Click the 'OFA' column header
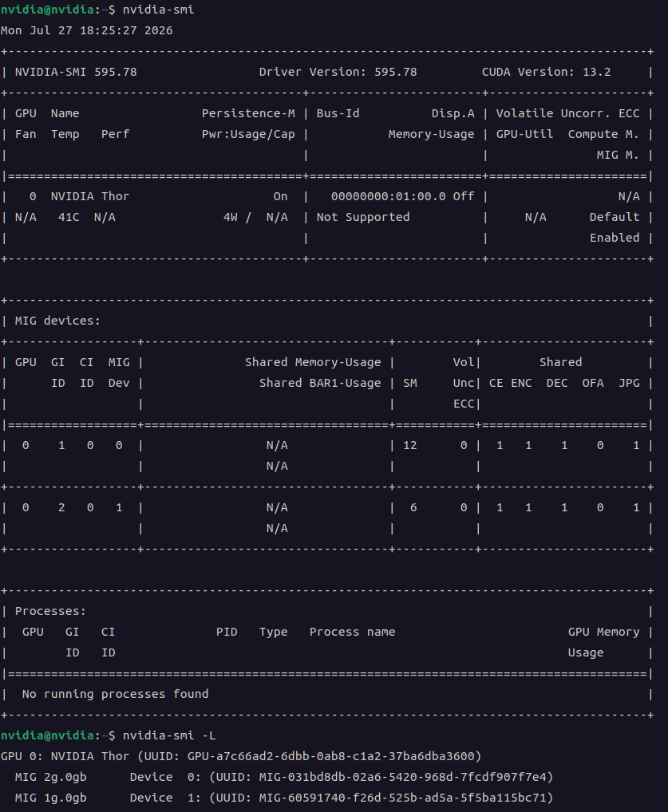Viewport: 668px width, 812px height. 593,383
